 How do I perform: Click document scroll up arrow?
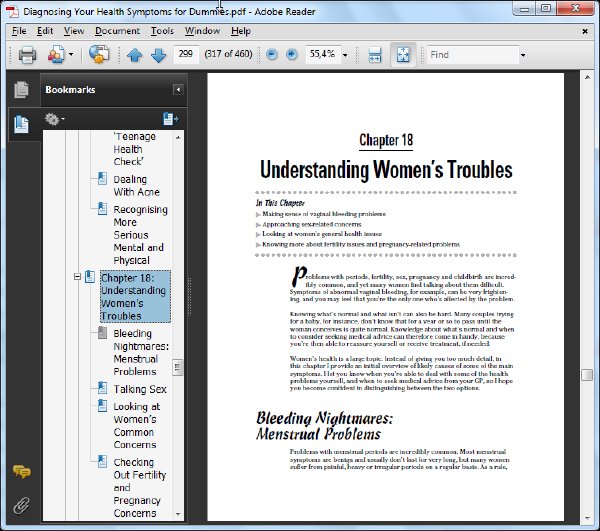point(587,78)
